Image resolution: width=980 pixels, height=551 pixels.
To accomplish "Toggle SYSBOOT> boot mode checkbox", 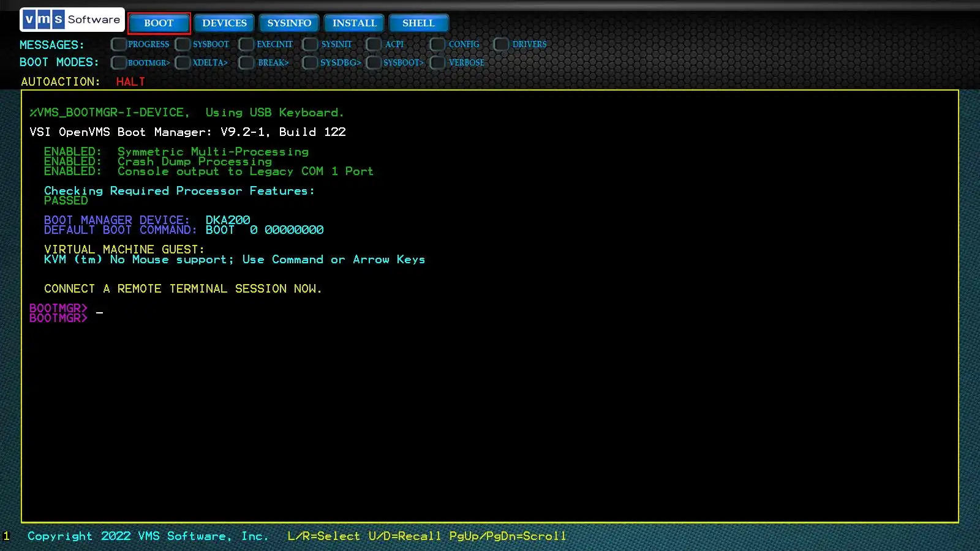I will [374, 62].
